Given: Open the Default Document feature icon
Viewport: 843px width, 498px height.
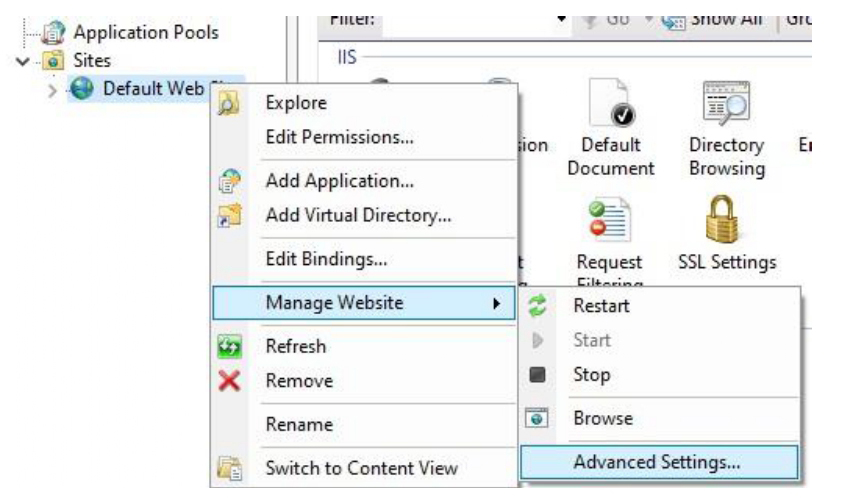Looking at the screenshot, I should tap(610, 108).
